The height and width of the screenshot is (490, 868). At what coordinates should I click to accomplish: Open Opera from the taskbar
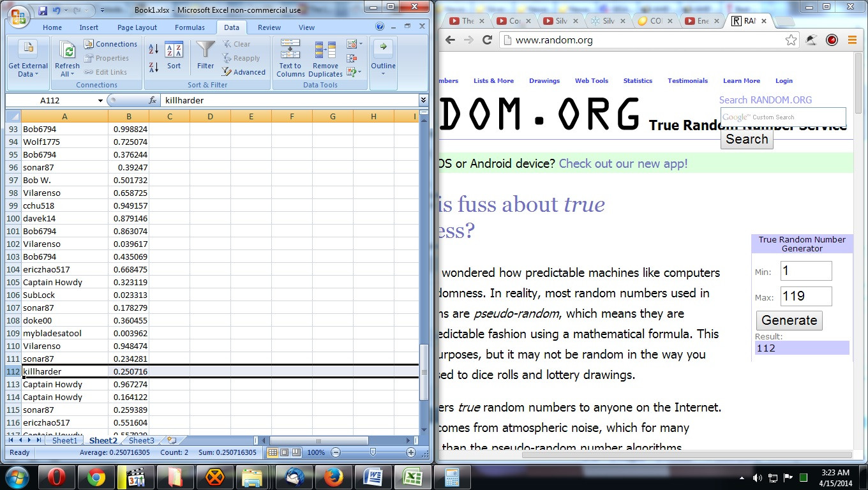coord(57,477)
